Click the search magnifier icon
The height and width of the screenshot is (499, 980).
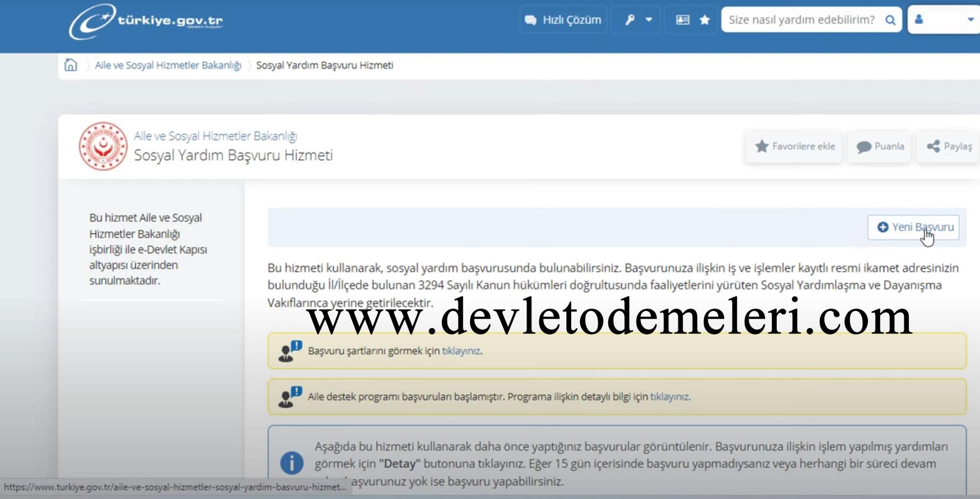point(890,20)
